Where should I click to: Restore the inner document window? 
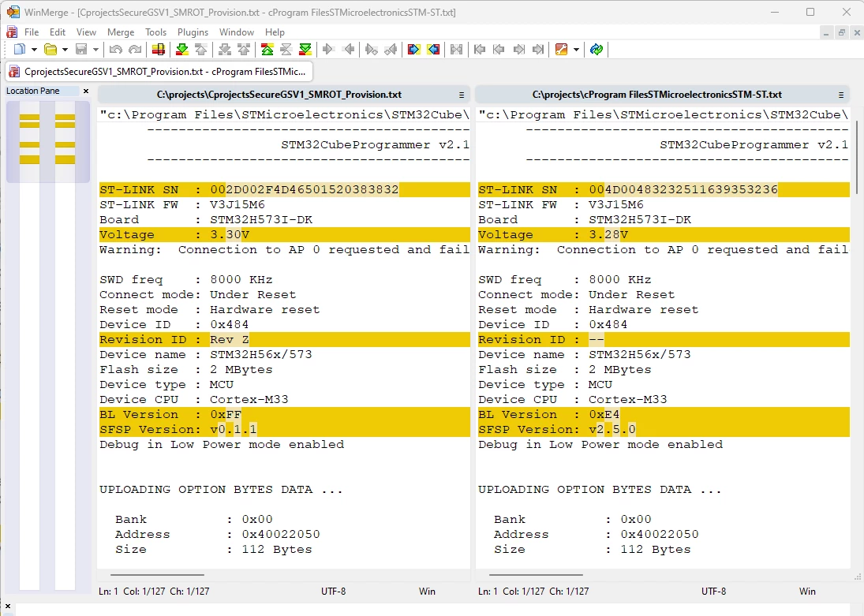(841, 32)
